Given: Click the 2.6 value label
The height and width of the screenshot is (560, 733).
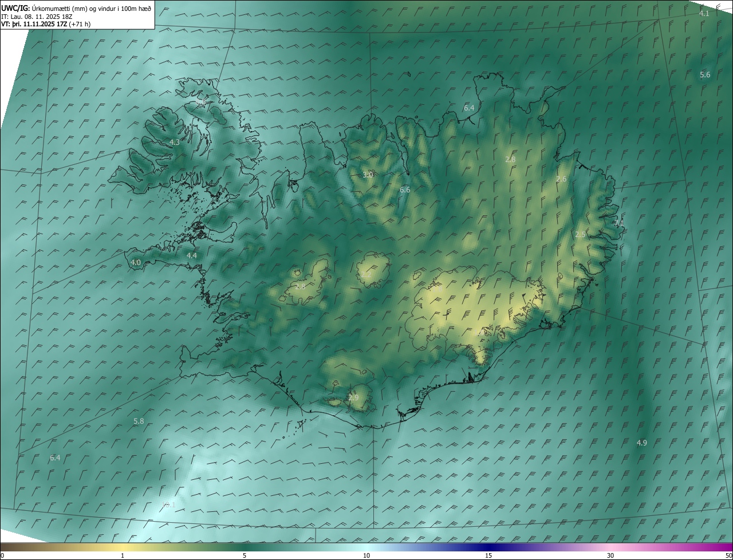Looking at the screenshot, I should (561, 179).
